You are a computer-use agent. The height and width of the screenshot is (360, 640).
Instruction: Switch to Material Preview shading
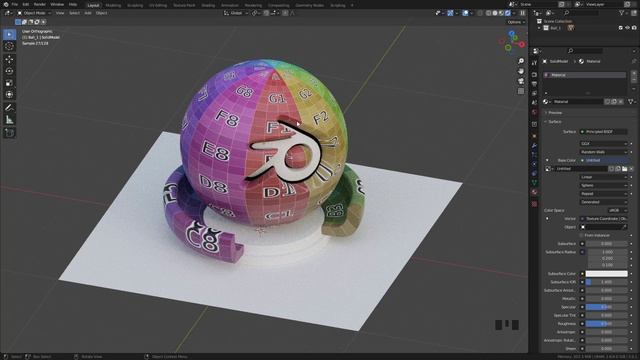(502, 13)
